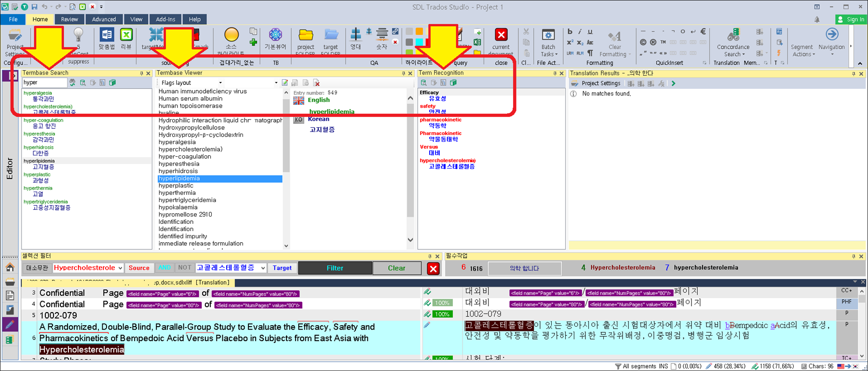Click the edit entry icon in Termbase Viewer

click(285, 83)
